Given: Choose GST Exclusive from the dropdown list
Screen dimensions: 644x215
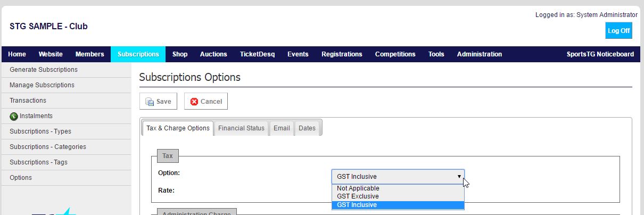Looking at the screenshot, I should tap(398, 196).
